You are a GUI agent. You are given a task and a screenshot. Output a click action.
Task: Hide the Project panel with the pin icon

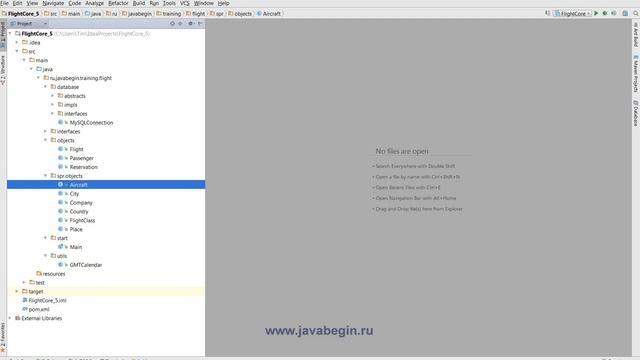click(200, 24)
